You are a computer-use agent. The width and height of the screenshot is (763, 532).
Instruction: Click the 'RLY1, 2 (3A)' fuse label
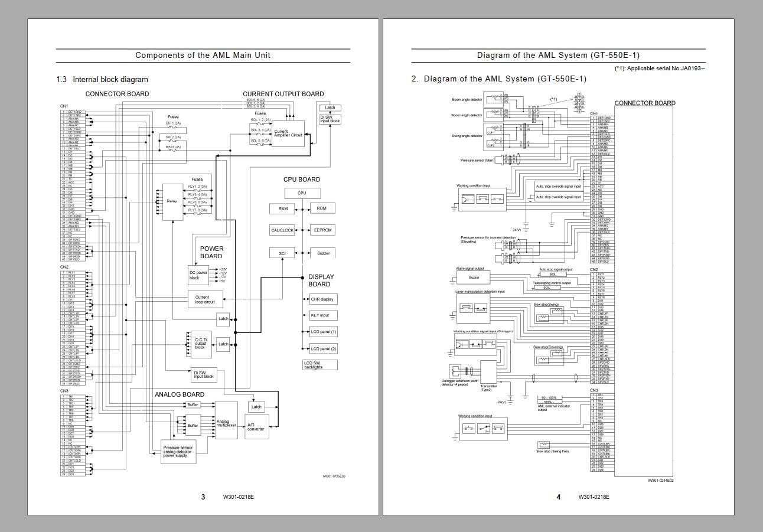pyautogui.click(x=197, y=187)
